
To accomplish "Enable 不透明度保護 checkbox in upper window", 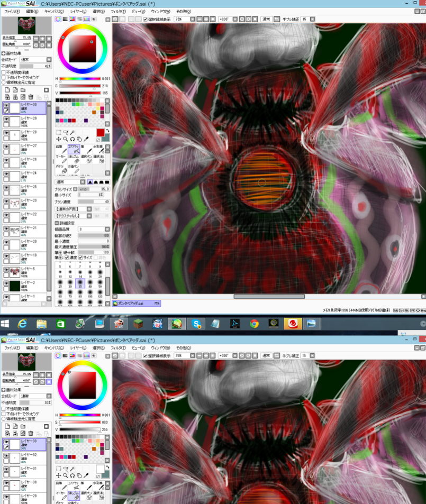I will (x=4, y=72).
